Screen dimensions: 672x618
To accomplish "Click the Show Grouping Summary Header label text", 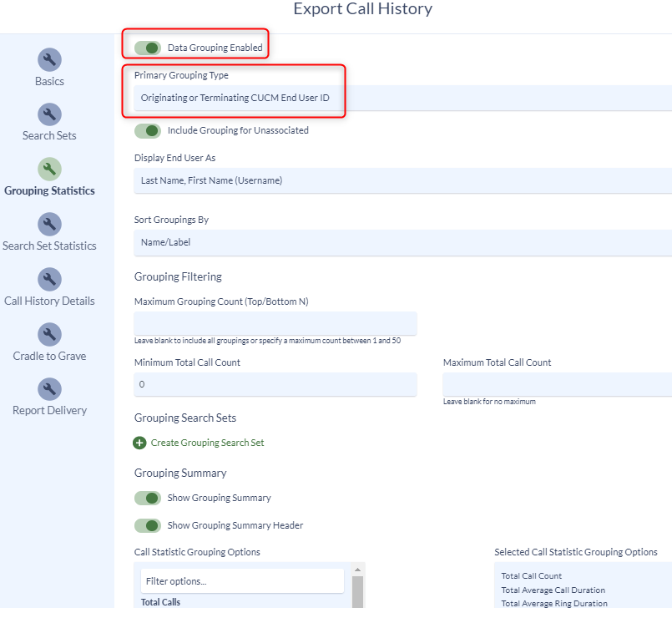I will pos(235,525).
